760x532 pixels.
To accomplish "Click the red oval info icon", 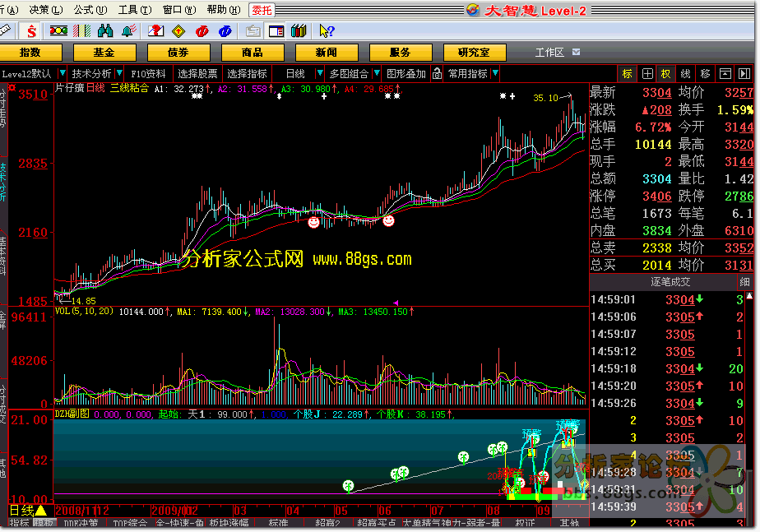I will click(202, 31).
